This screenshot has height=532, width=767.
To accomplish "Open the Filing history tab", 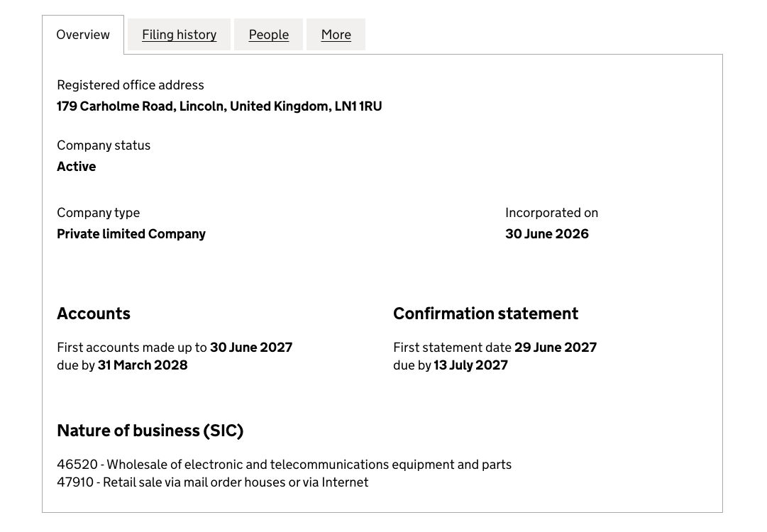I will [179, 35].
